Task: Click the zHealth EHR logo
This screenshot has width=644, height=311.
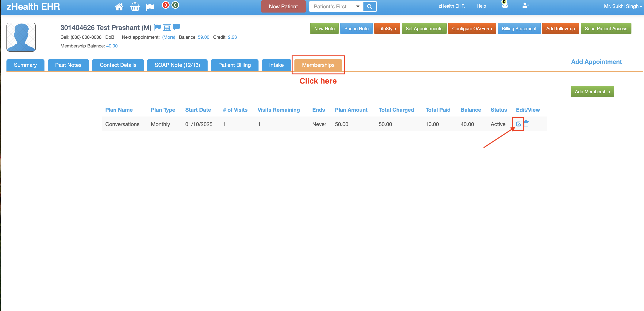Action: pyautogui.click(x=33, y=6)
